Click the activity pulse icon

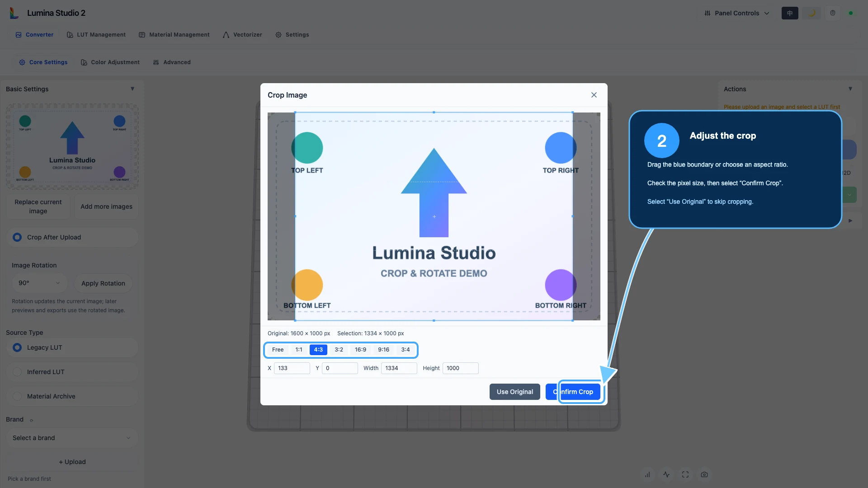click(x=666, y=474)
